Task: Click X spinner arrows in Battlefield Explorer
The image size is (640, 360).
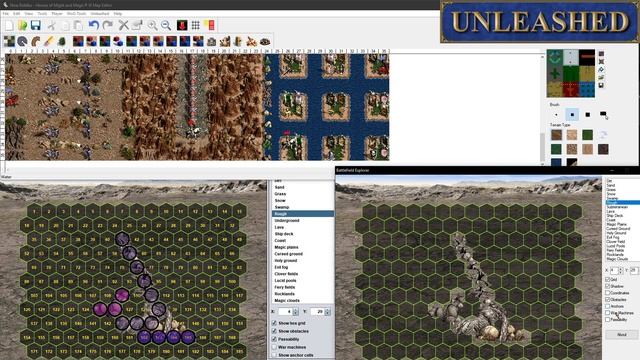Action: pyautogui.click(x=621, y=271)
